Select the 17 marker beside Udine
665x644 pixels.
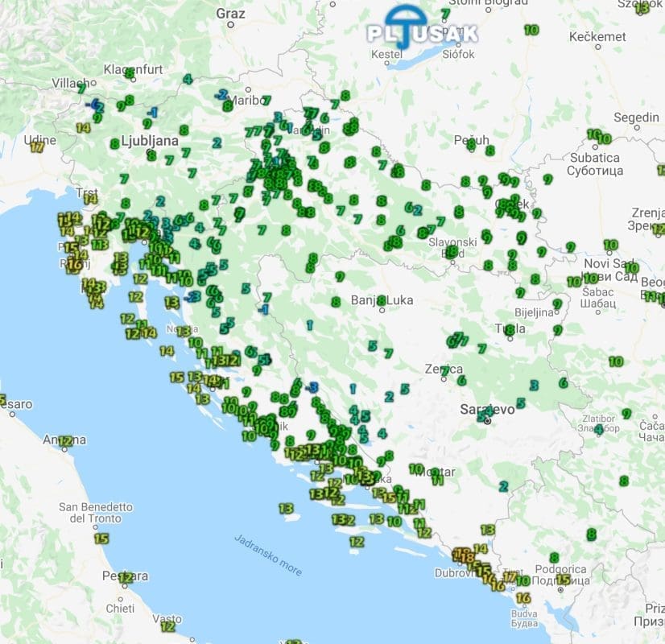pos(37,147)
